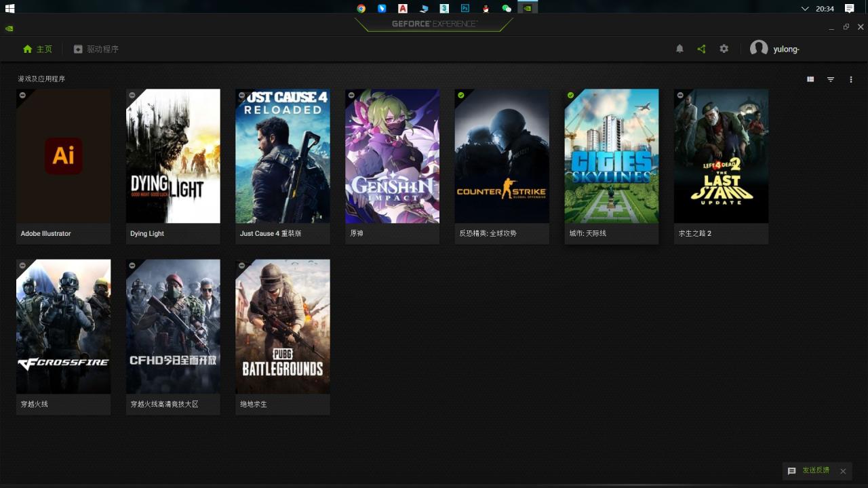Image resolution: width=868 pixels, height=488 pixels.
Task: Click the 发送反馈 feedback button
Action: (808, 470)
